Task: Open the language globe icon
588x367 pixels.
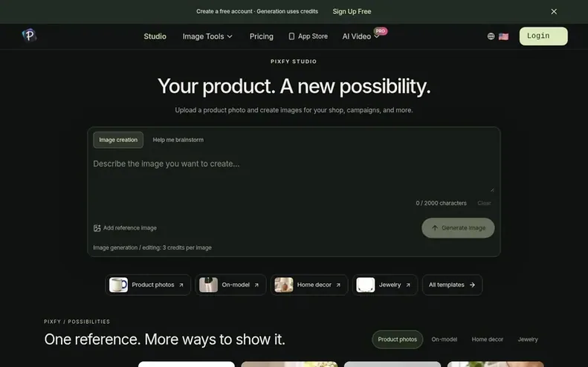Action: click(x=491, y=36)
